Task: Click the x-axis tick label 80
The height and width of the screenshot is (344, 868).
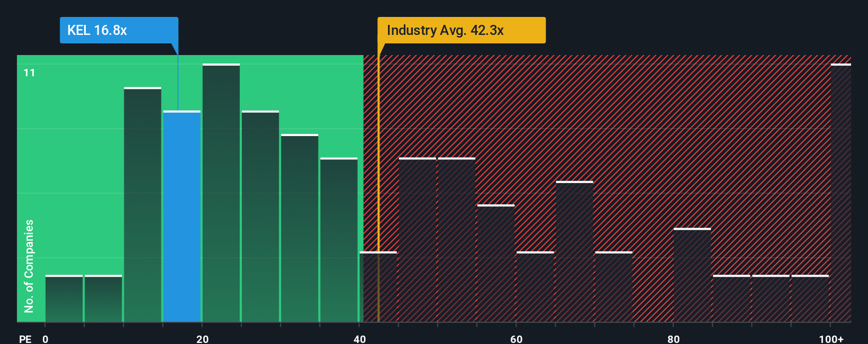Action: click(673, 339)
